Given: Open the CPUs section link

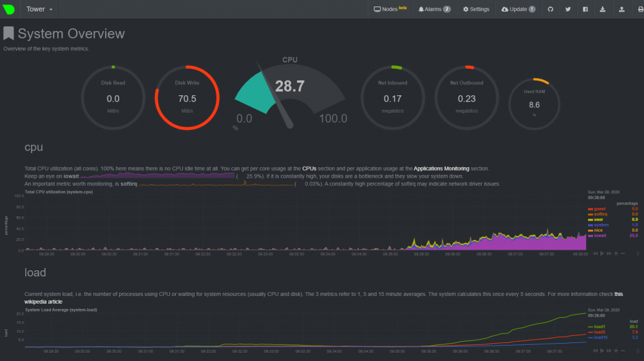Looking at the screenshot, I should (x=309, y=169).
